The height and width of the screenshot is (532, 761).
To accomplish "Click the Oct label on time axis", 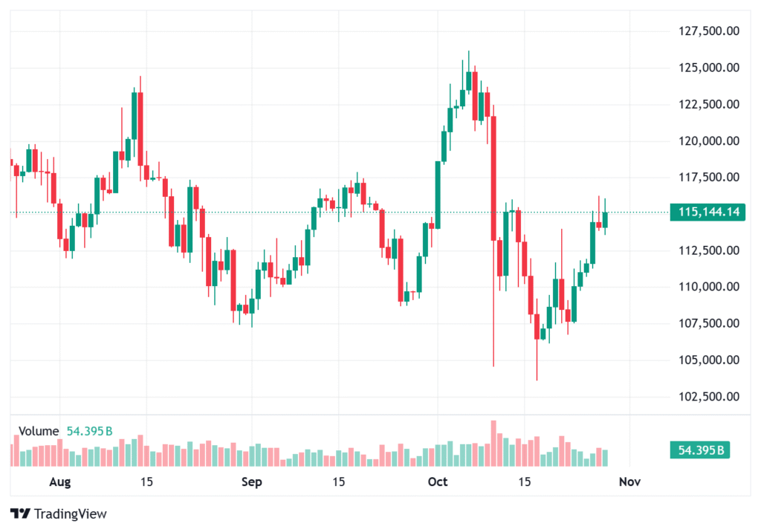I will (x=438, y=482).
